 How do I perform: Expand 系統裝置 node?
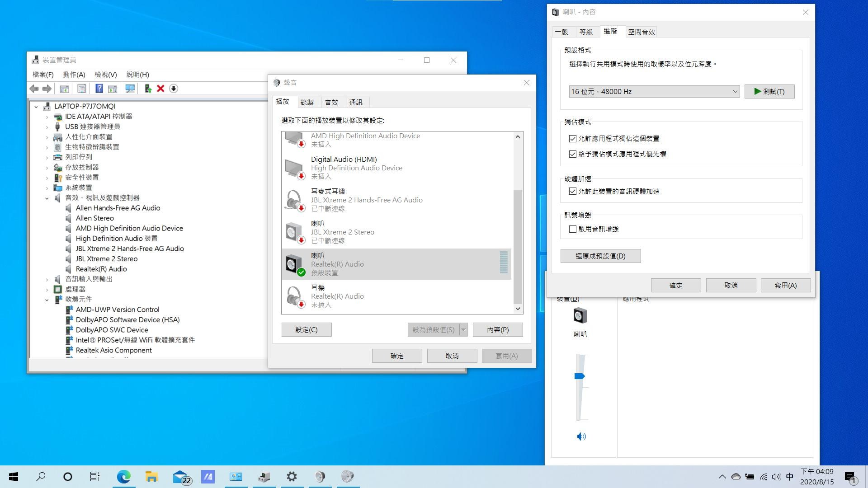click(x=47, y=188)
